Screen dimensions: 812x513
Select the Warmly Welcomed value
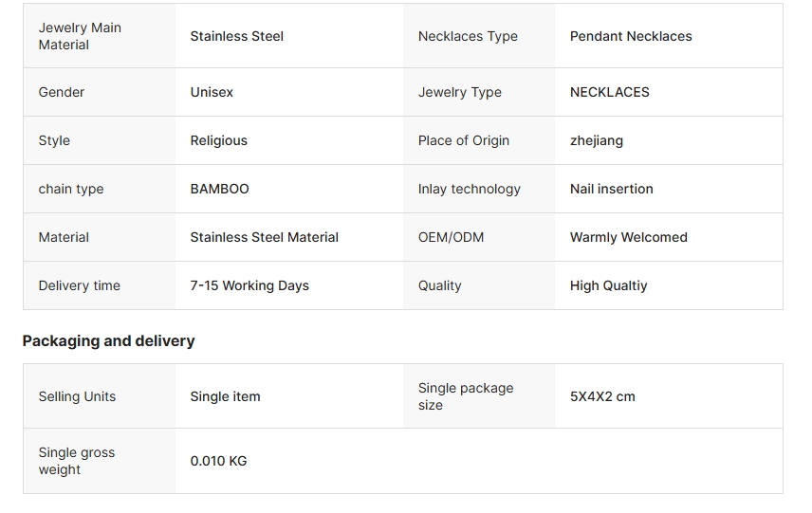628,237
